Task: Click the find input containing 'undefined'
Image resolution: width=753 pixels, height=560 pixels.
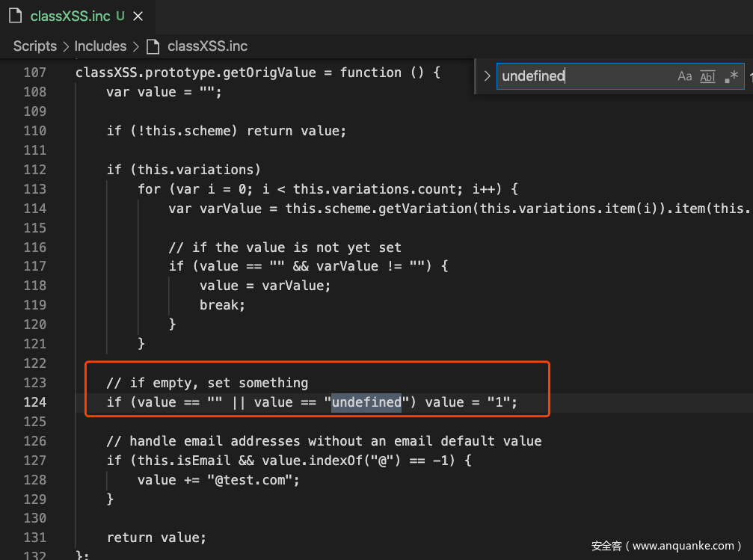Action: (x=583, y=76)
